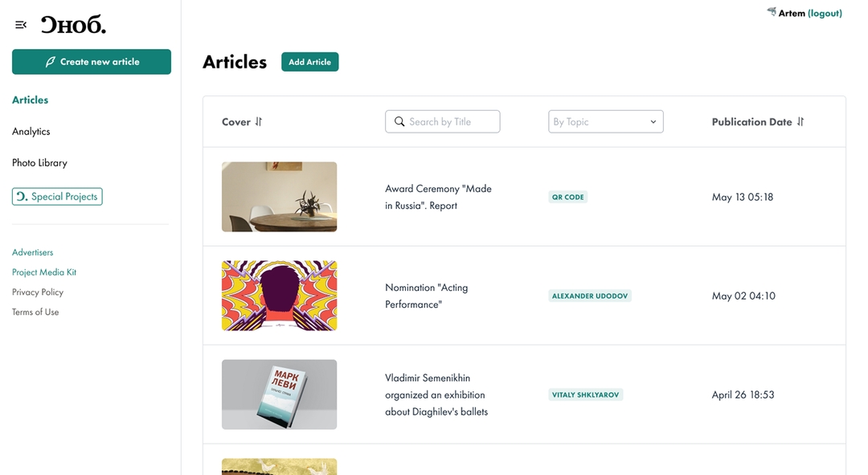
Task: Open the Analytics section
Action: [x=31, y=131]
